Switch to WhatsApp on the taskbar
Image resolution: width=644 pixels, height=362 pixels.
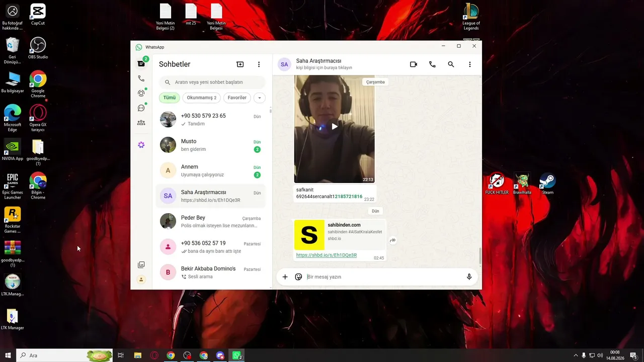[237, 355]
